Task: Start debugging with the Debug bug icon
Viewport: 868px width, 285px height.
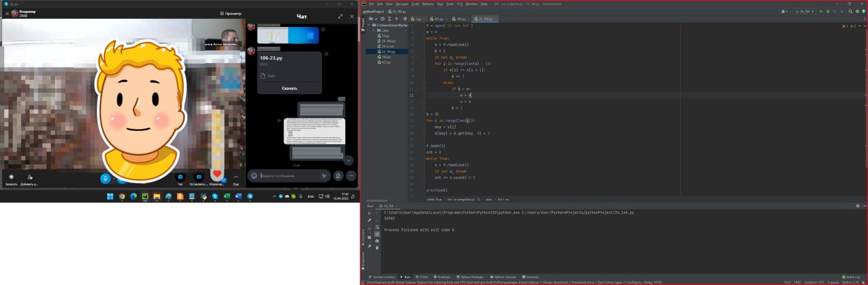Action: point(827,12)
